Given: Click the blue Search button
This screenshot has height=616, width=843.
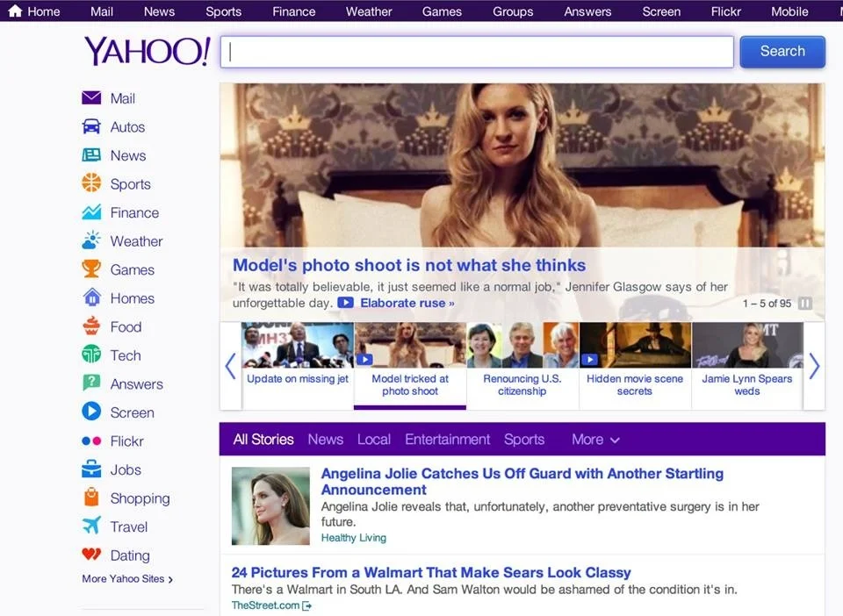Looking at the screenshot, I should pos(782,52).
